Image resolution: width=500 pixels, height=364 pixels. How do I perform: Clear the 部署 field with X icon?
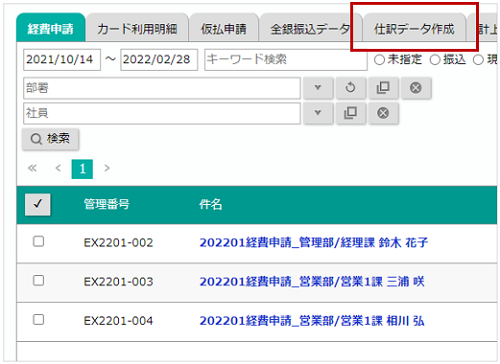tap(416, 88)
